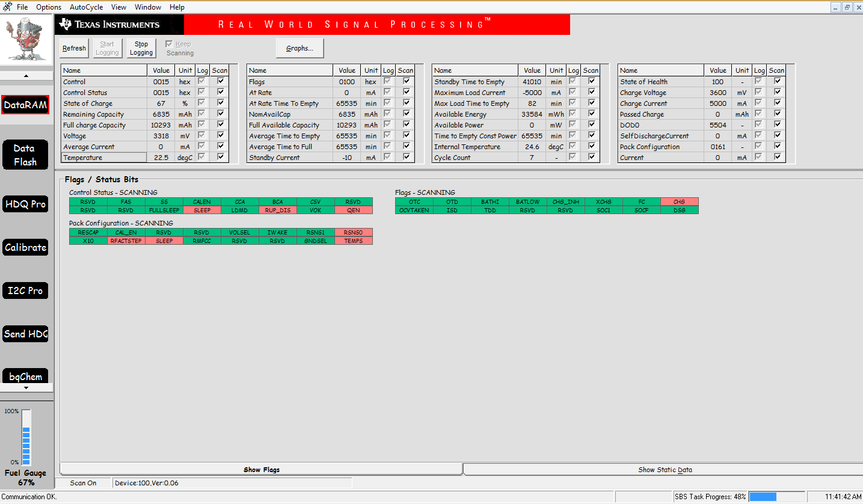Open the DataRAM sidebar screen
The image size is (863, 504).
25,105
